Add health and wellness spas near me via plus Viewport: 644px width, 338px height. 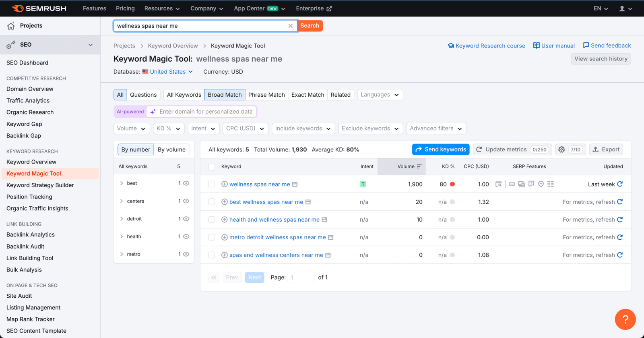[x=225, y=220]
